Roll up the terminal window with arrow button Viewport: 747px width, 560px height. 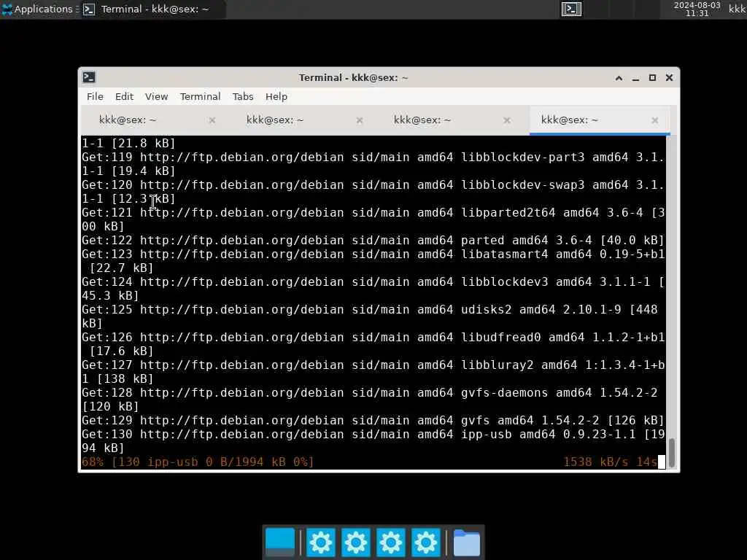coord(619,77)
